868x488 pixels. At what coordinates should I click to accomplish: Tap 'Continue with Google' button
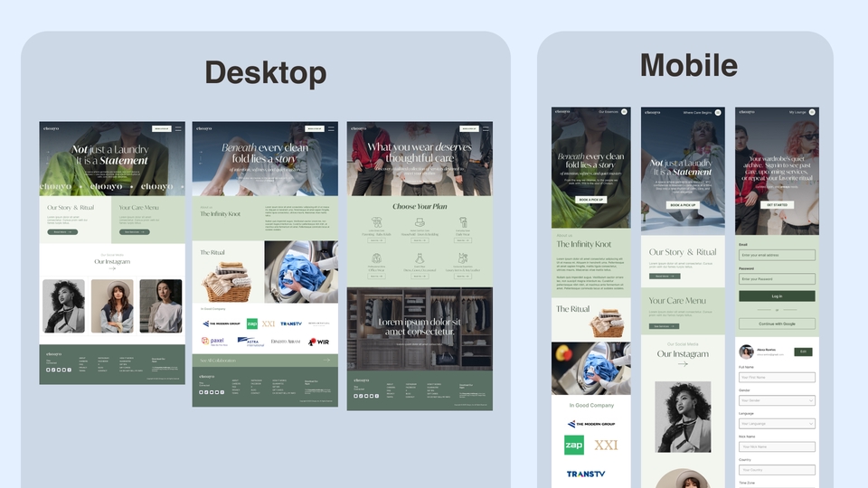[x=777, y=324]
